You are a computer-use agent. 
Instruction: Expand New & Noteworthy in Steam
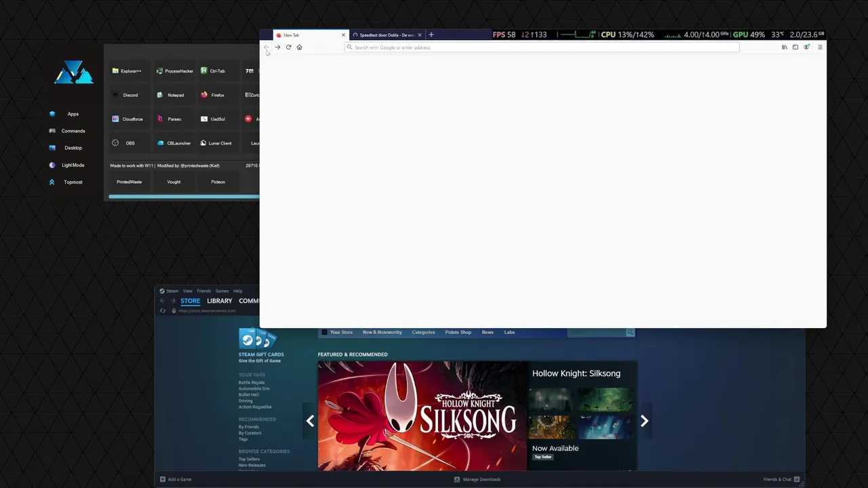click(x=382, y=332)
